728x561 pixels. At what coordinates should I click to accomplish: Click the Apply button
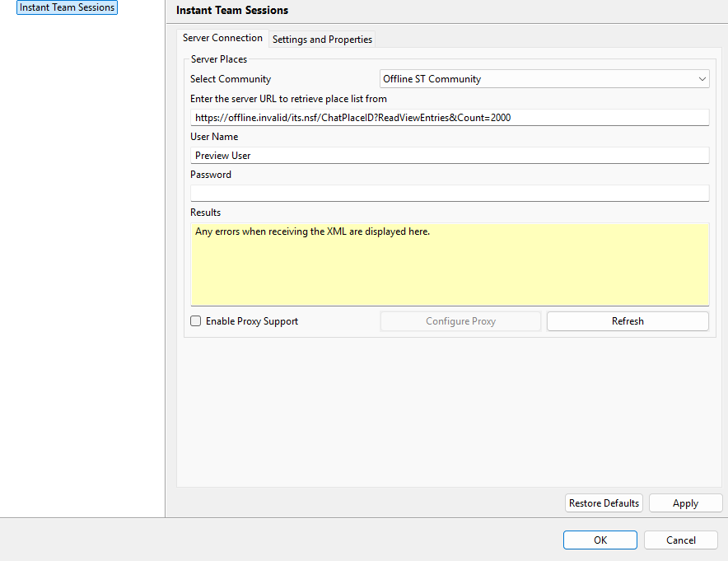click(x=685, y=503)
